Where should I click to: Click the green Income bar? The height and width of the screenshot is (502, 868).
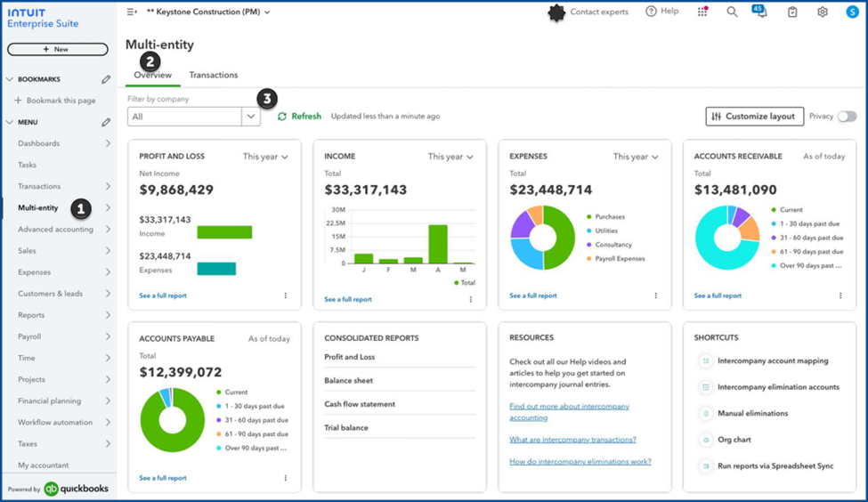coord(224,232)
